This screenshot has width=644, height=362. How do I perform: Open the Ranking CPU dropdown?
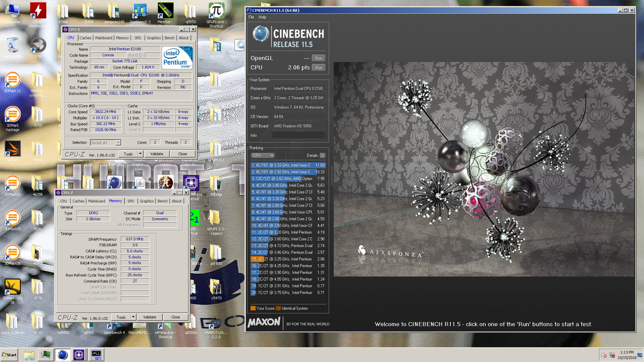tap(263, 156)
